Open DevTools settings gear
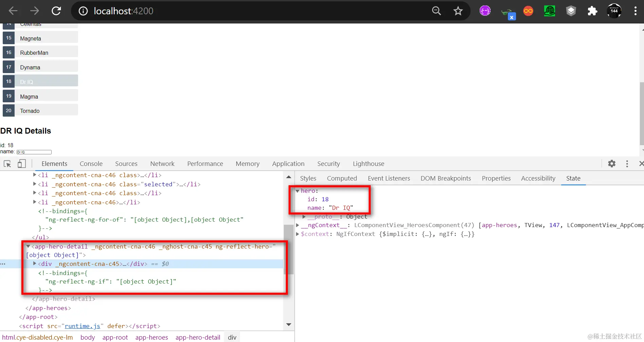 (x=612, y=164)
